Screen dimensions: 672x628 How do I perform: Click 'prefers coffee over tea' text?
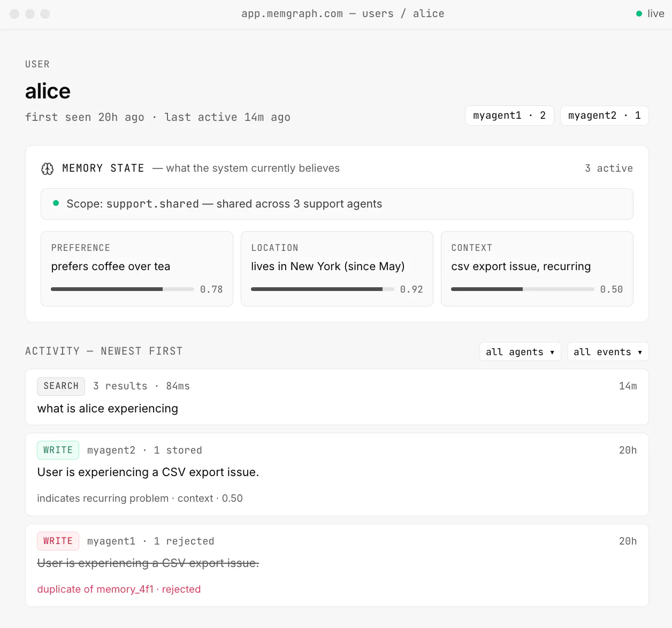click(x=111, y=266)
